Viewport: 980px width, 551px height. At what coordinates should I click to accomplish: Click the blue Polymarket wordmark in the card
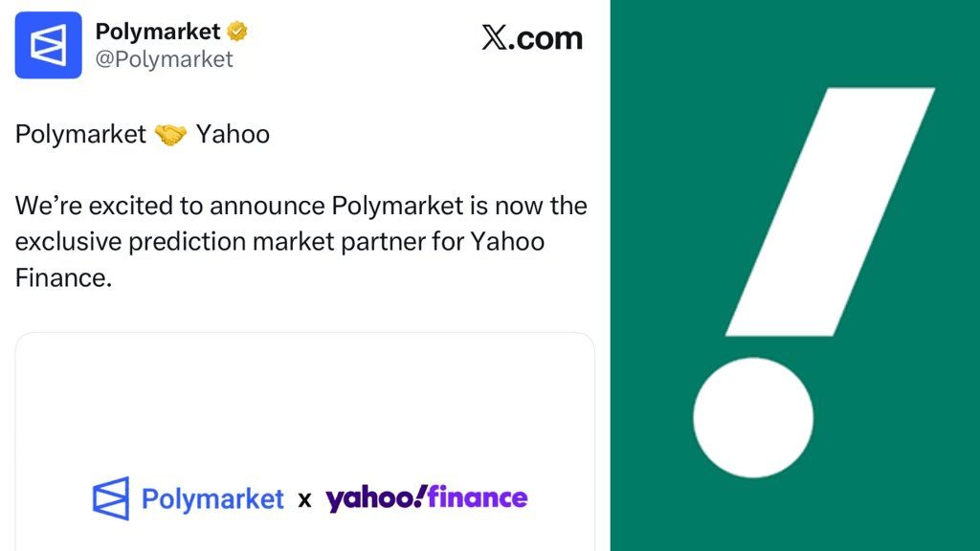[x=212, y=499]
